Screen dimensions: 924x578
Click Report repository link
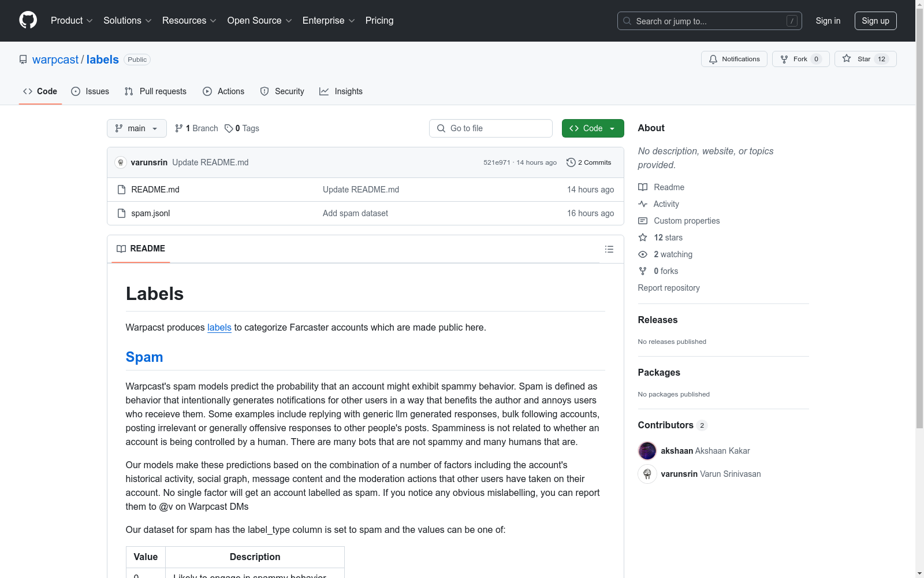[669, 288]
